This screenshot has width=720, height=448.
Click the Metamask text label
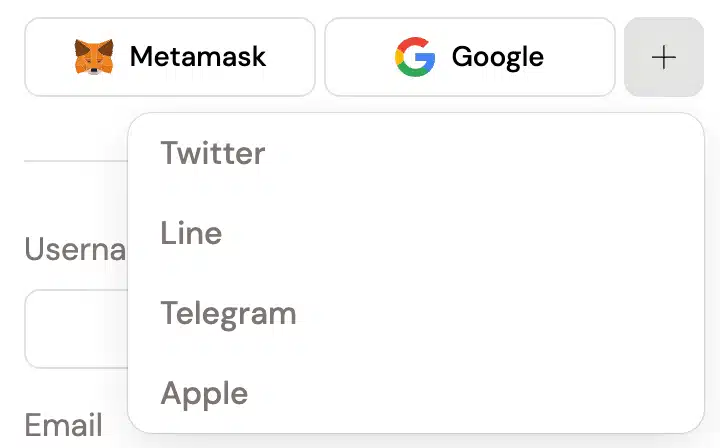198,57
